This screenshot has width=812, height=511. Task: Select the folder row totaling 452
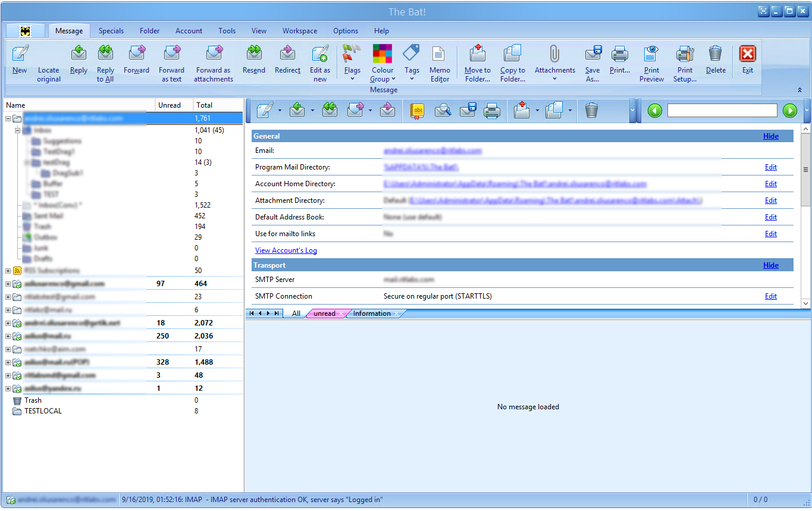124,216
